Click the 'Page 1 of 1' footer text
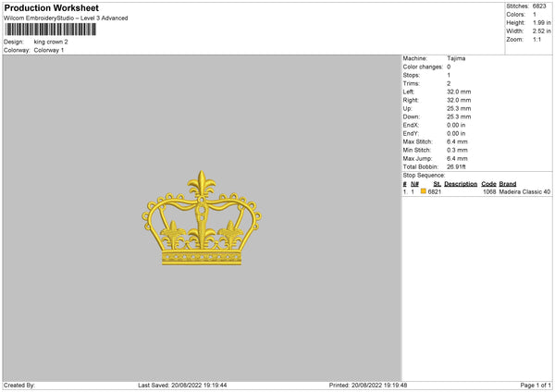The width and height of the screenshot is (555, 392). pos(536,385)
